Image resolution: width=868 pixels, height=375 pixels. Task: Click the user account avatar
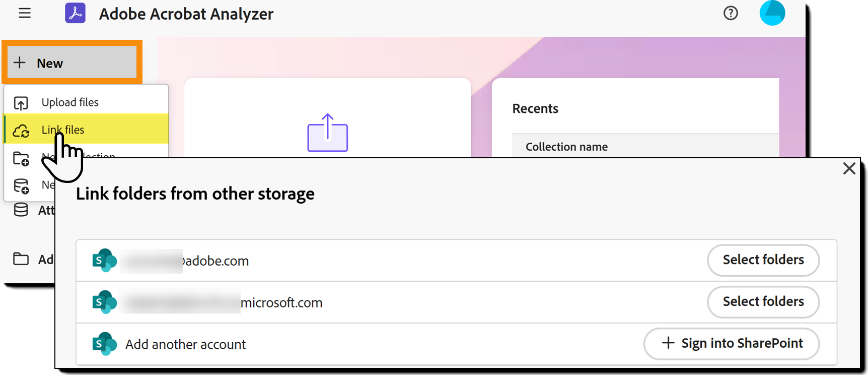coord(772,13)
